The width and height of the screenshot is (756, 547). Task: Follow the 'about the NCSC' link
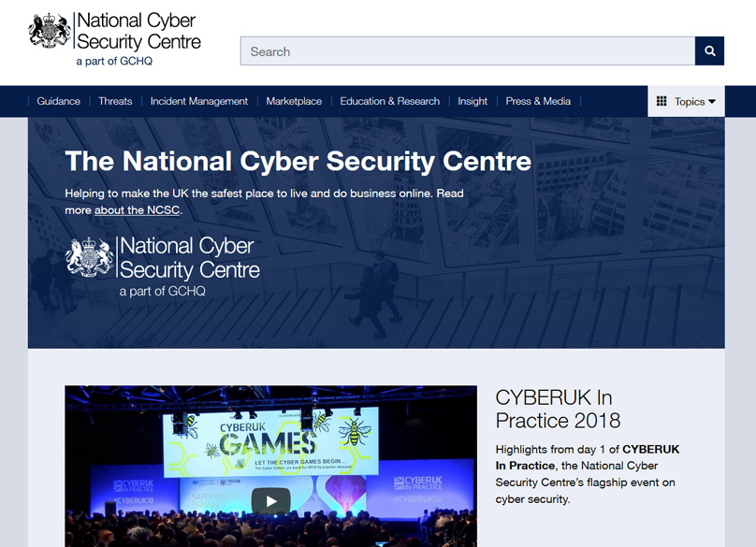137,210
